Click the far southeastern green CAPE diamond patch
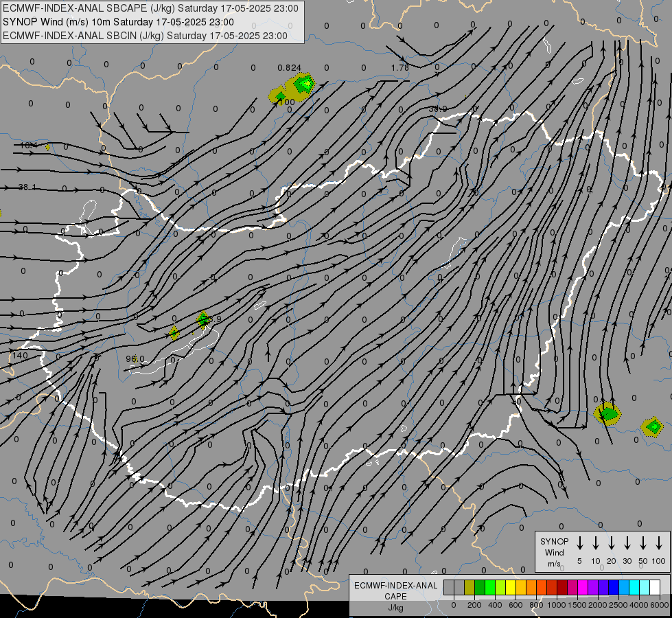The image size is (672, 618). (x=653, y=427)
